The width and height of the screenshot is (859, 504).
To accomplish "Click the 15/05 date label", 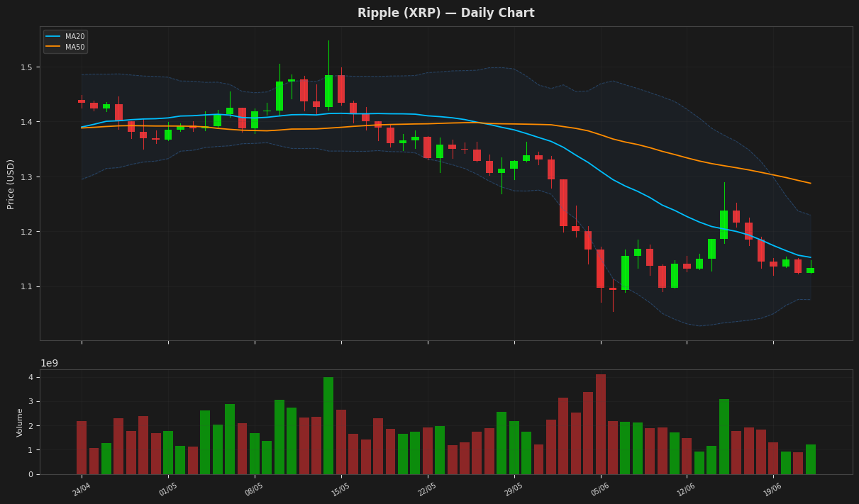I will click(341, 489).
